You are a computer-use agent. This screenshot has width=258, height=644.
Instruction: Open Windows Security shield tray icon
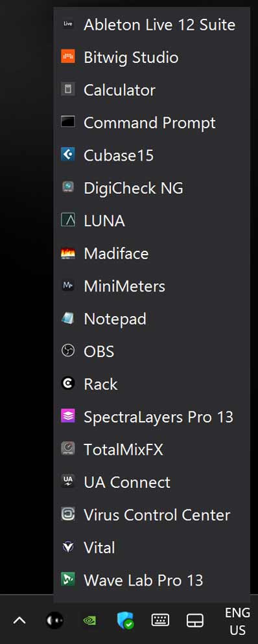click(124, 620)
